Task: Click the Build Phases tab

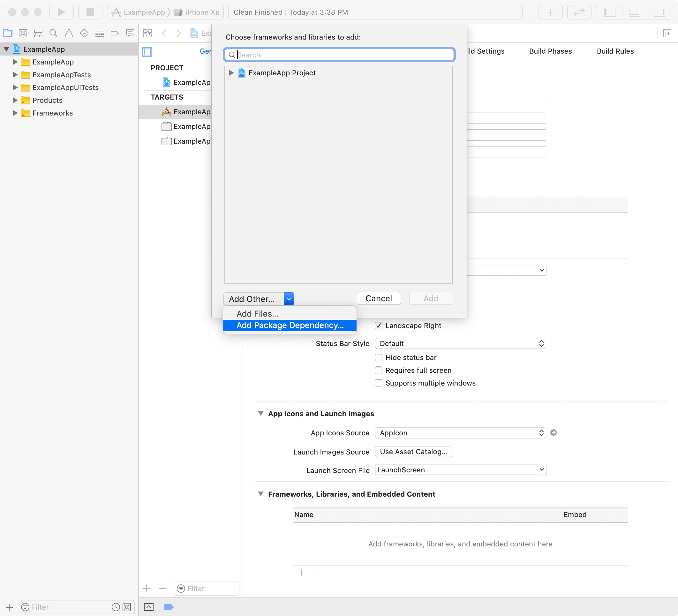Action: (549, 51)
